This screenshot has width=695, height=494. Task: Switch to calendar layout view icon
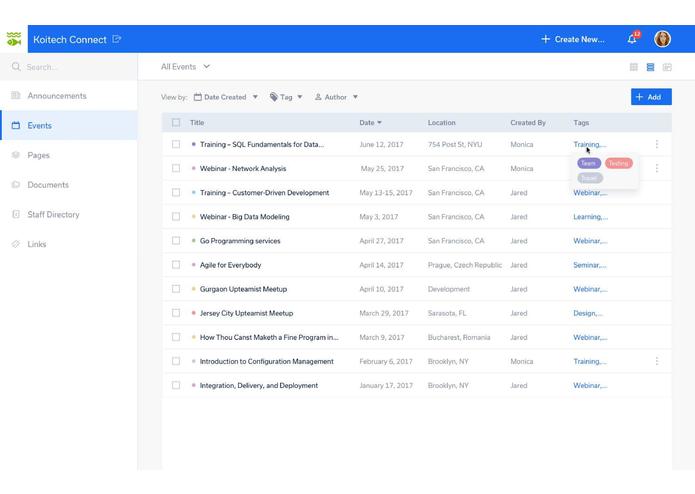pyautogui.click(x=667, y=67)
